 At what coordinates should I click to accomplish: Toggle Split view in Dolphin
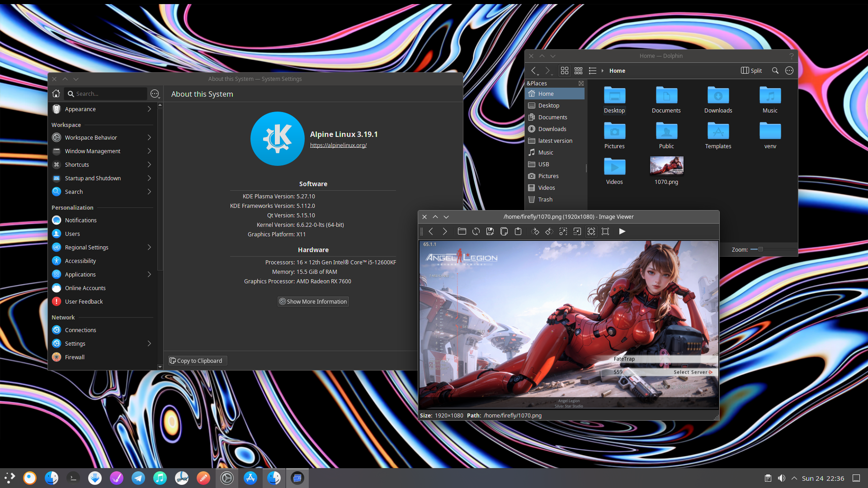click(x=751, y=70)
